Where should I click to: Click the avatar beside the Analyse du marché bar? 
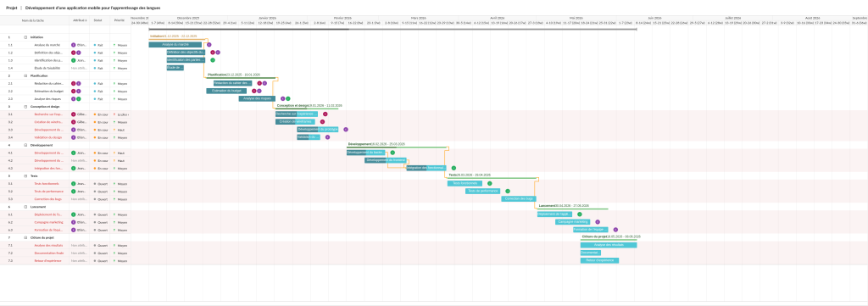click(209, 44)
